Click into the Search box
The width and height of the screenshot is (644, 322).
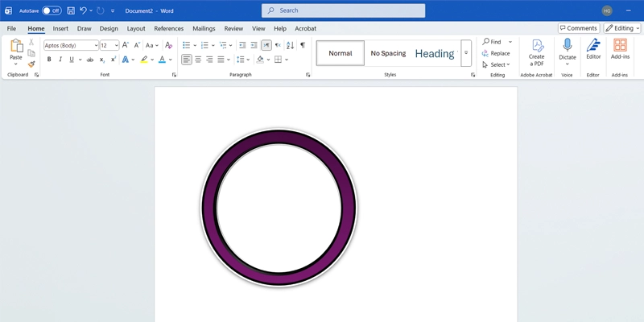click(x=343, y=10)
